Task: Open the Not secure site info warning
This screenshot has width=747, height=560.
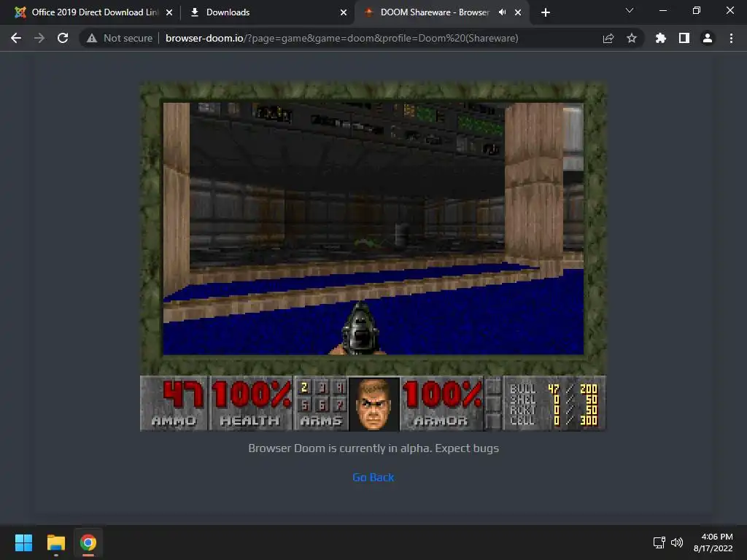Action: 120,38
